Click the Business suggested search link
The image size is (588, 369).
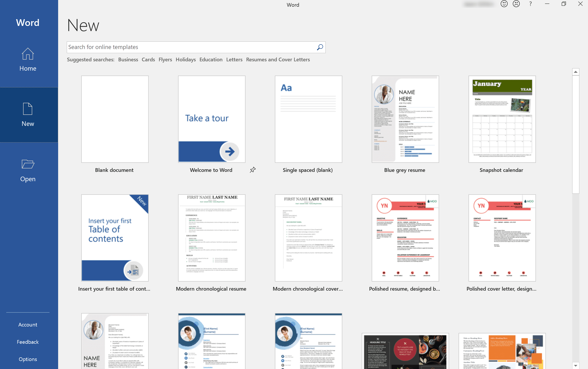128,60
